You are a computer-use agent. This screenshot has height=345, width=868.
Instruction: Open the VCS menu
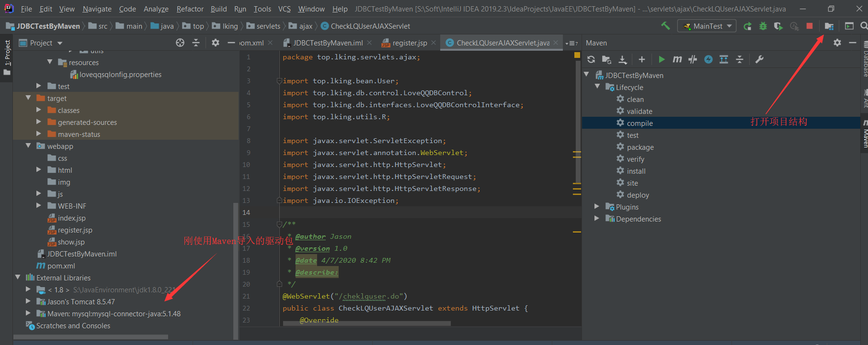pyautogui.click(x=285, y=9)
